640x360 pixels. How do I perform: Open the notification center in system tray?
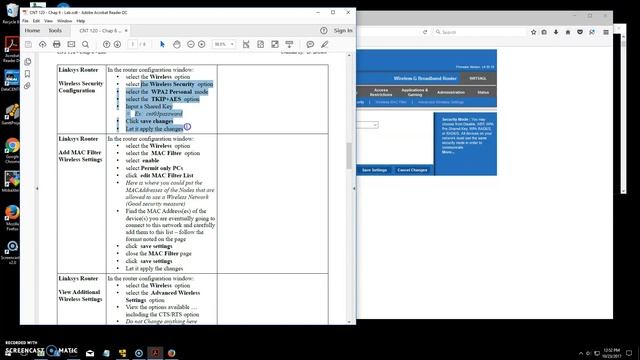(629, 353)
